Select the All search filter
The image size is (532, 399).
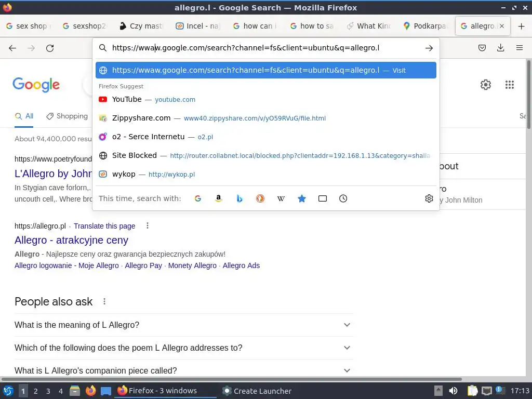(24, 116)
